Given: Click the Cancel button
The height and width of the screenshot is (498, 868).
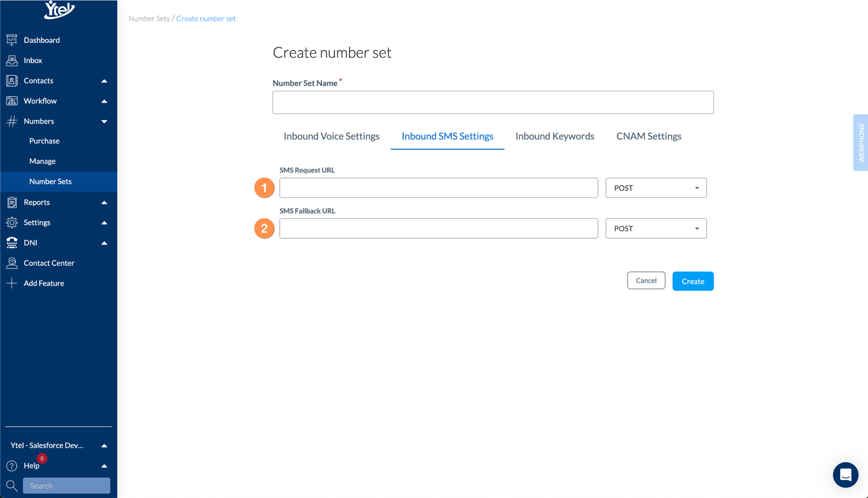Looking at the screenshot, I should (x=646, y=280).
